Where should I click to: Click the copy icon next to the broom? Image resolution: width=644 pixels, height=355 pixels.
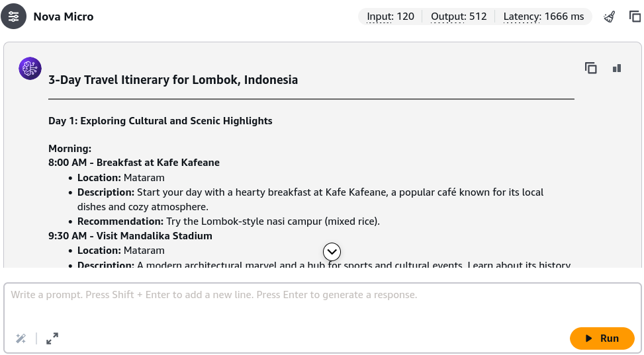tap(635, 17)
